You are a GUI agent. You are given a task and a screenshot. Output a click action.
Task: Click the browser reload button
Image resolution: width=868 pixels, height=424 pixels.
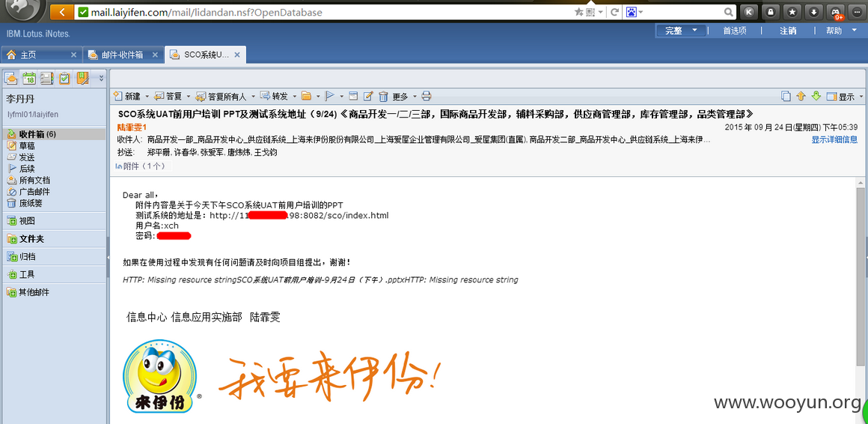(x=614, y=12)
